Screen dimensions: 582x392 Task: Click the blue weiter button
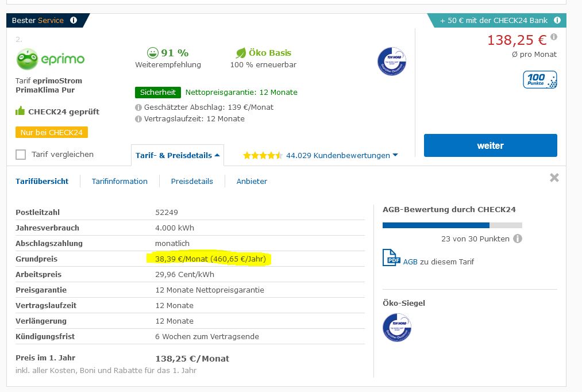coord(490,145)
